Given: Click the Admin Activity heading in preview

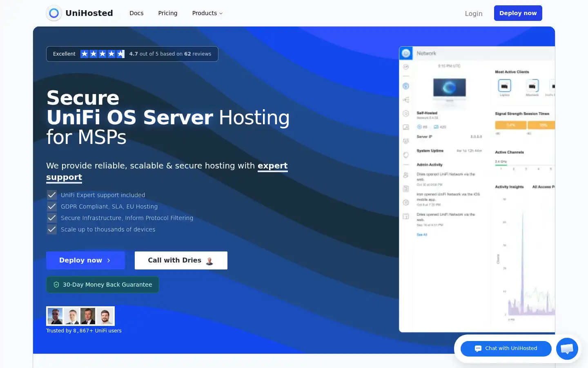Looking at the screenshot, I should (430, 165).
